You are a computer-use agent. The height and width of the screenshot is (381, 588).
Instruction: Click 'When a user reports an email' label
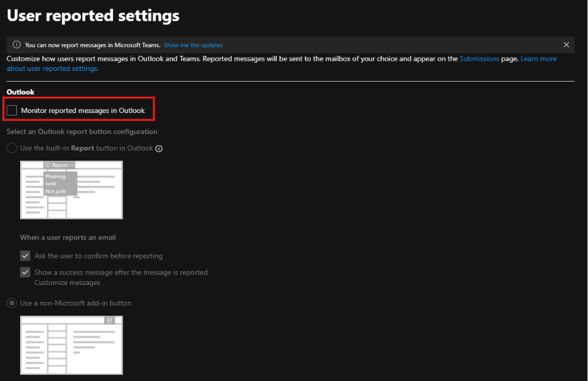(x=68, y=237)
